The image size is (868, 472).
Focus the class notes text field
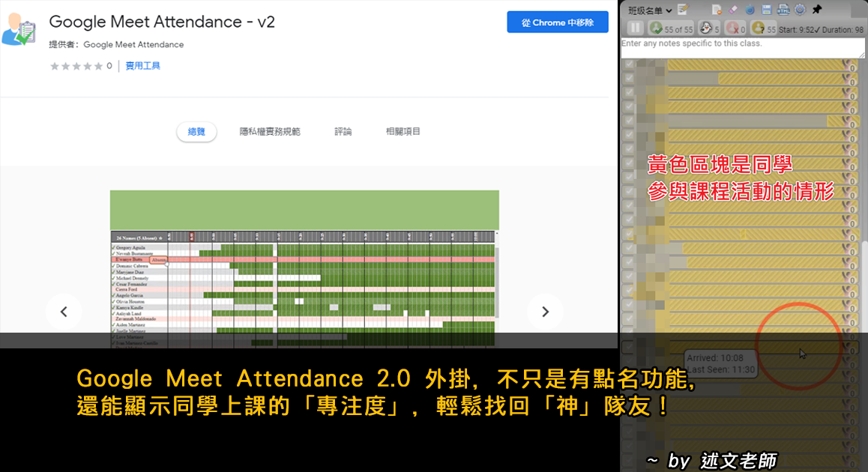[742, 48]
